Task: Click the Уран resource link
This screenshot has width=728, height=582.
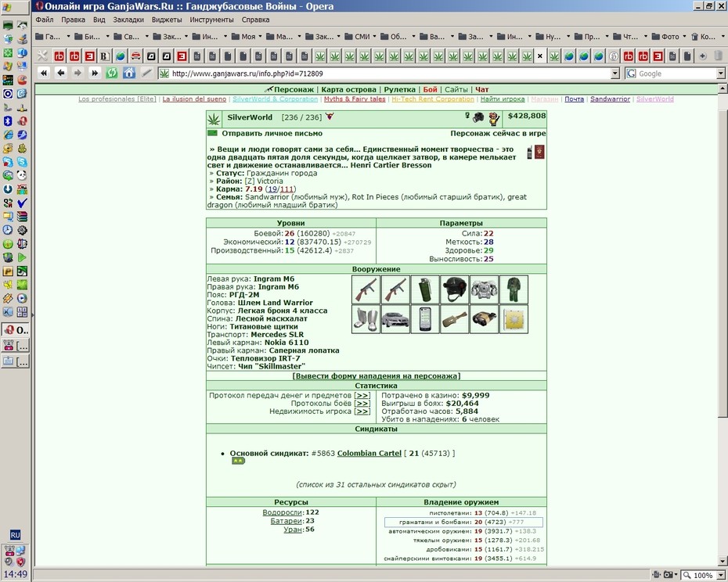Action: [x=293, y=529]
